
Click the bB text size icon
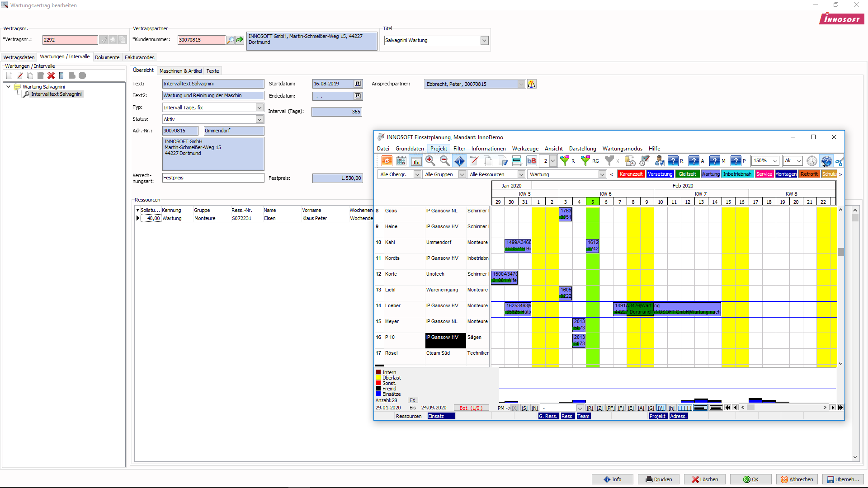(532, 161)
